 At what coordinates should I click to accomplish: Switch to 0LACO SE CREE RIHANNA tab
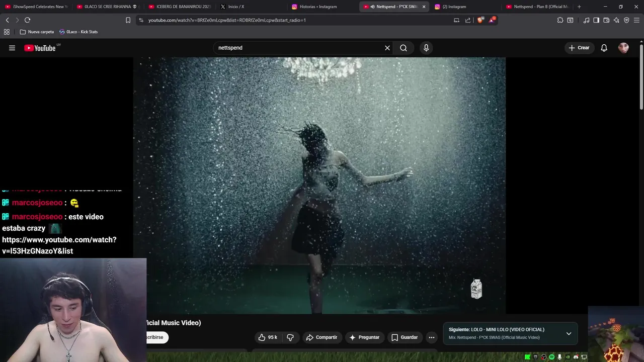[108, 7]
